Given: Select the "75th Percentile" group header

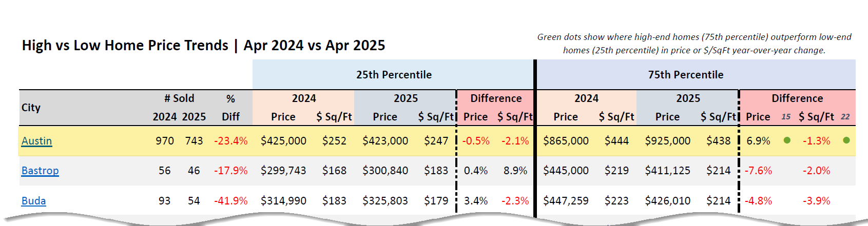Looking at the screenshot, I should click(685, 75).
